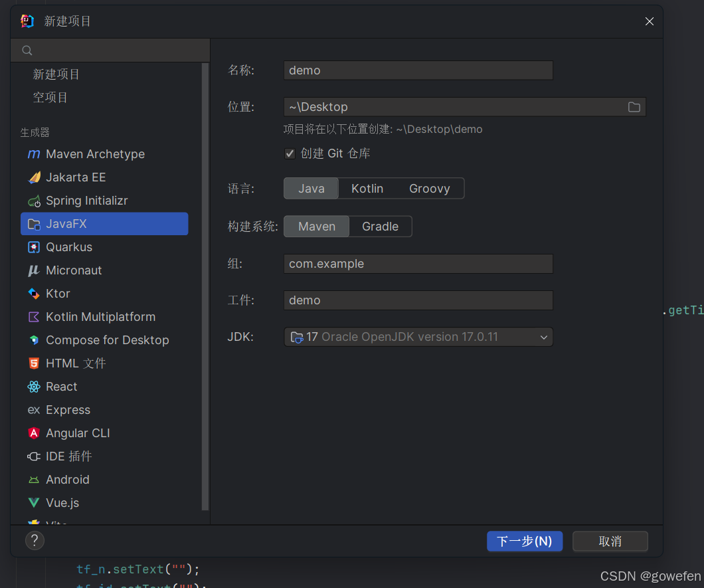切换构建系统为 Gradle
The height and width of the screenshot is (588, 704).
coord(380,226)
